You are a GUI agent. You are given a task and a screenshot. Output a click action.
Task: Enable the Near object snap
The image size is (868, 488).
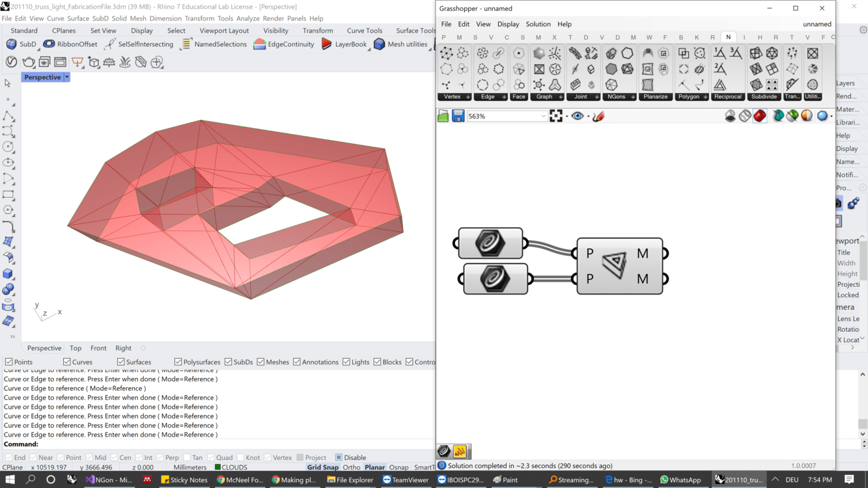click(x=33, y=457)
